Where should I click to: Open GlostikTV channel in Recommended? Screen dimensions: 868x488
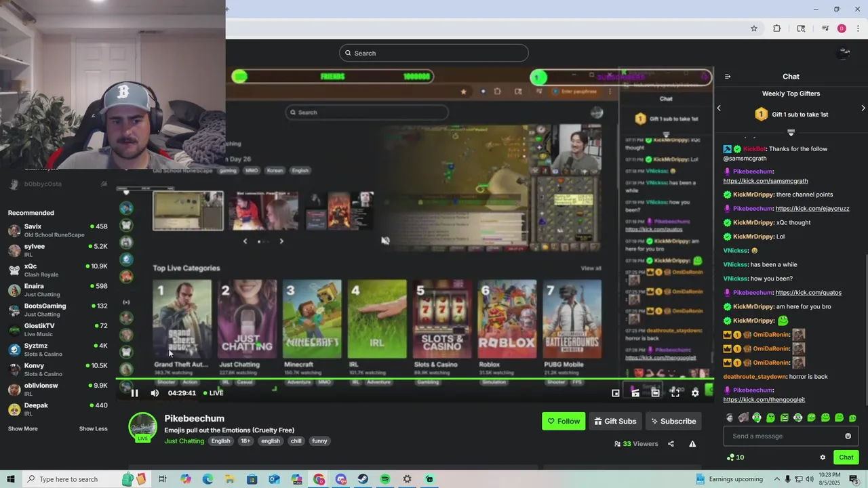(58, 329)
